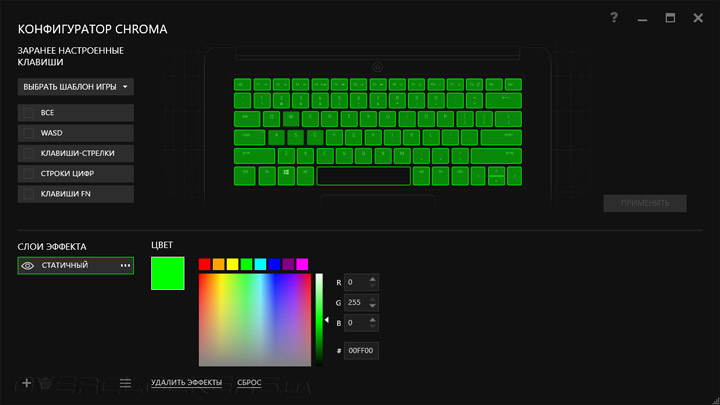Viewport: 720px width, 405px height.
Task: Click the B value input field
Action: 361,322
